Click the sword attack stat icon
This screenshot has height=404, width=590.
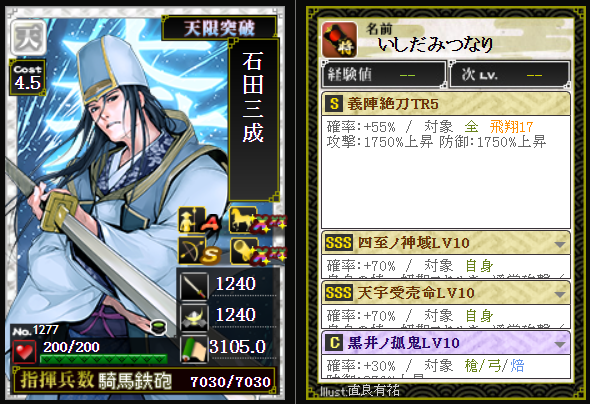click(194, 286)
